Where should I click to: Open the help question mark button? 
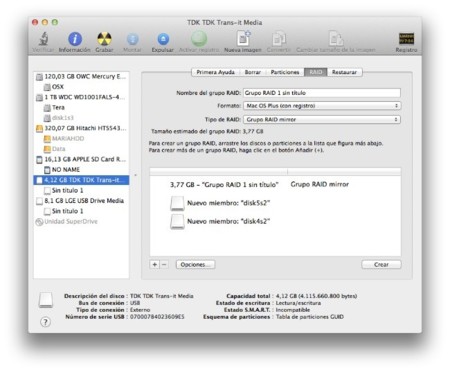tap(45, 322)
